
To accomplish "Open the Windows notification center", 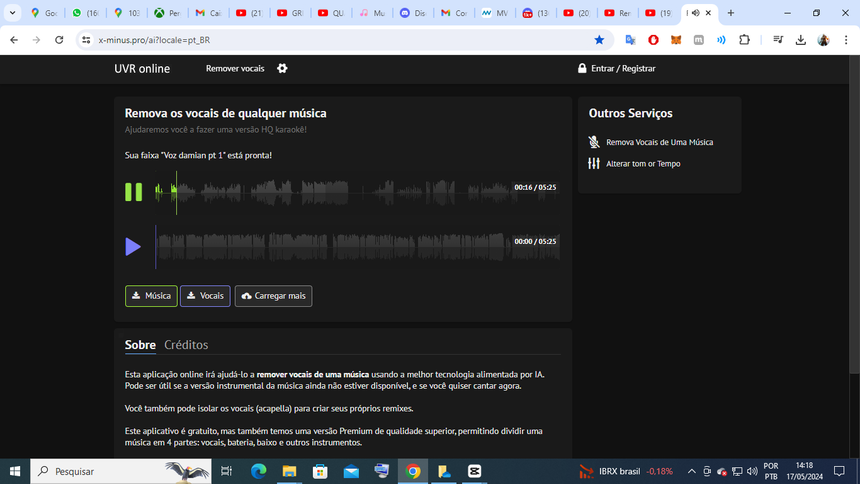I will pyautogui.click(x=839, y=471).
